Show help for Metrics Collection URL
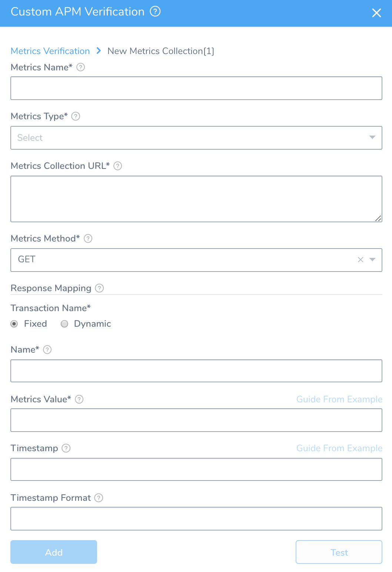 [117, 166]
